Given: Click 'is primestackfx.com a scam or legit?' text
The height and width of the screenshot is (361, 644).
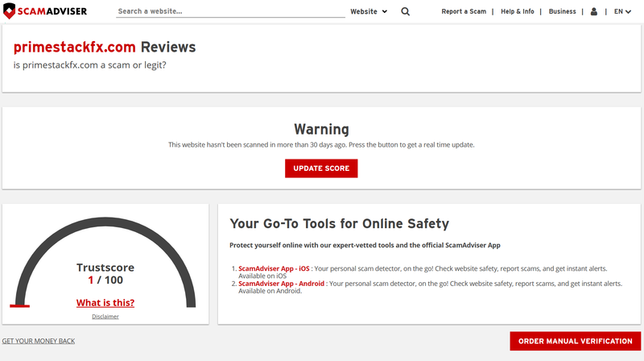Looking at the screenshot, I should [90, 65].
